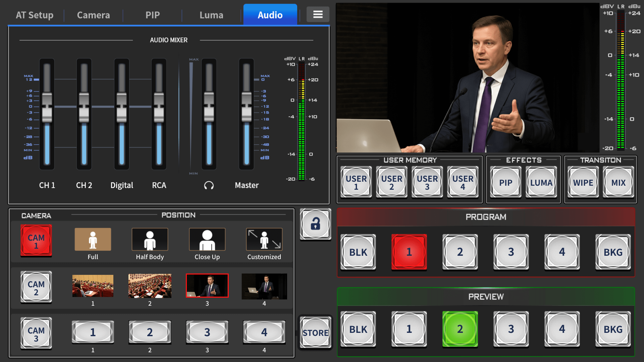The height and width of the screenshot is (362, 644).
Task: Click the headphone monitor icon
Action: tap(209, 185)
